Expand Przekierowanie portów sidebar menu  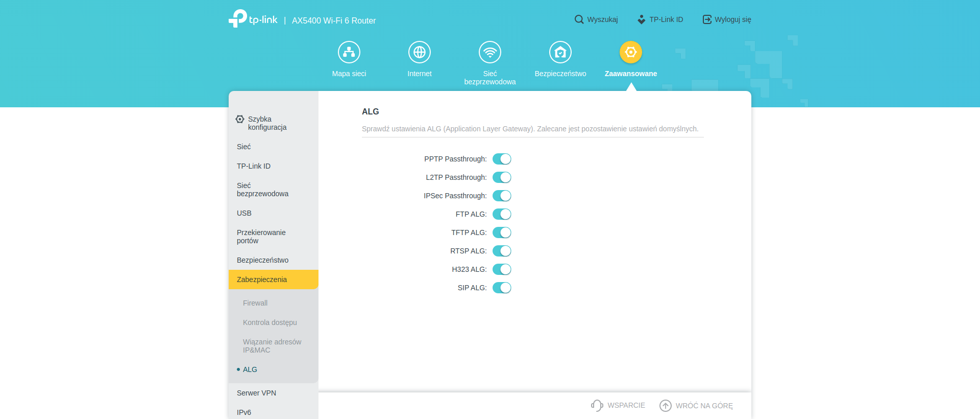261,237
